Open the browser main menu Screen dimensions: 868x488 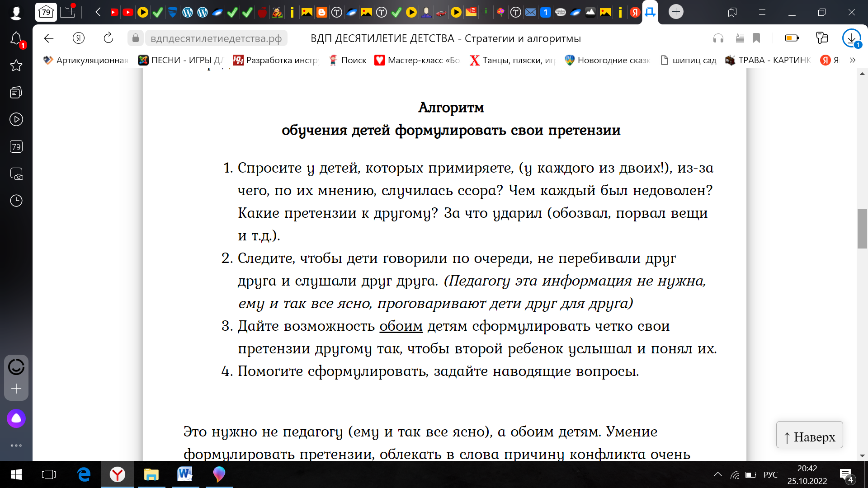[x=762, y=13]
